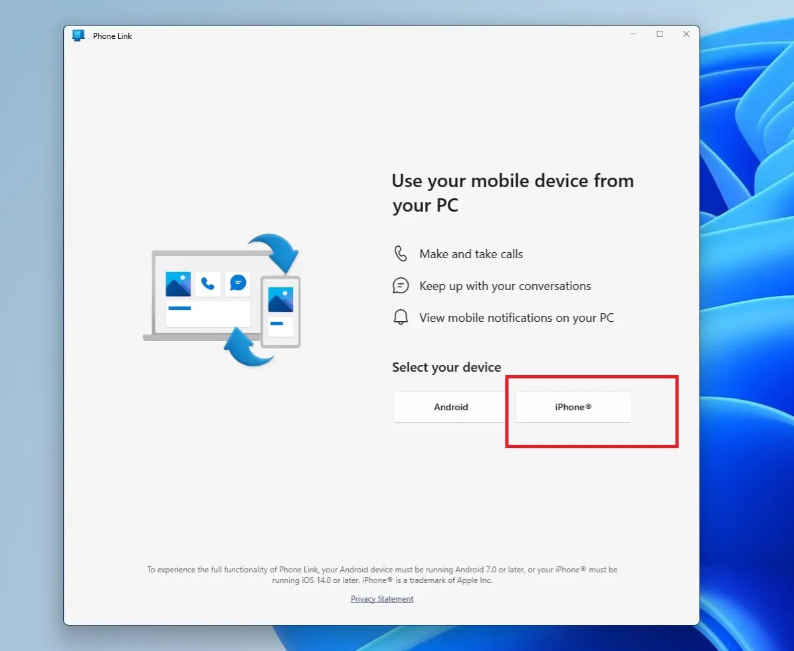Click the phone handset icon beside Make and take calls

401,254
